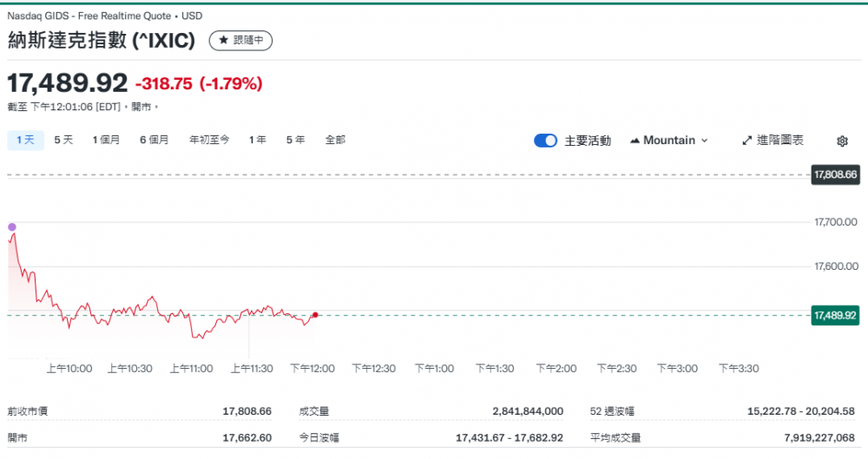Click the expand arrows icon beside 進階圖表

point(746,141)
